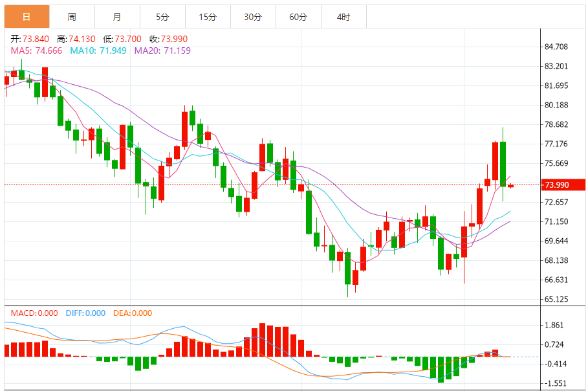Click the 72.657 price axis label
Image resolution: width=588 pixels, height=391 pixels.
(x=556, y=202)
